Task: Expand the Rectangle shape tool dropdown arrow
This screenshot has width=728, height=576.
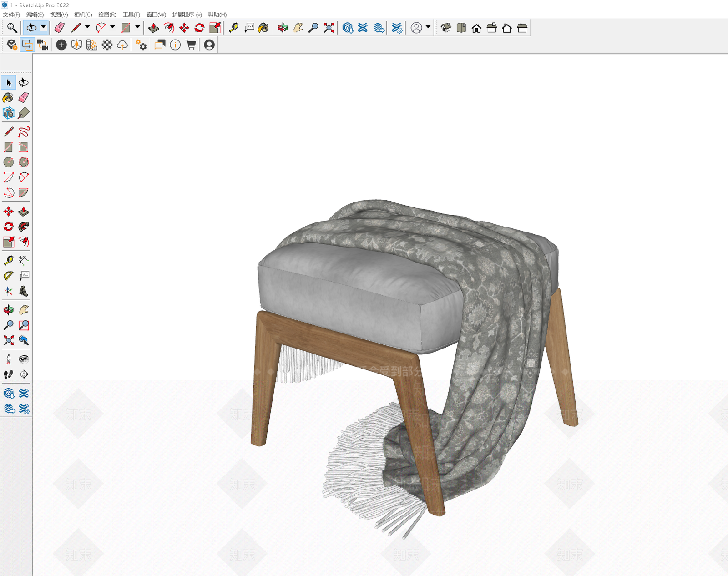Action: click(137, 27)
